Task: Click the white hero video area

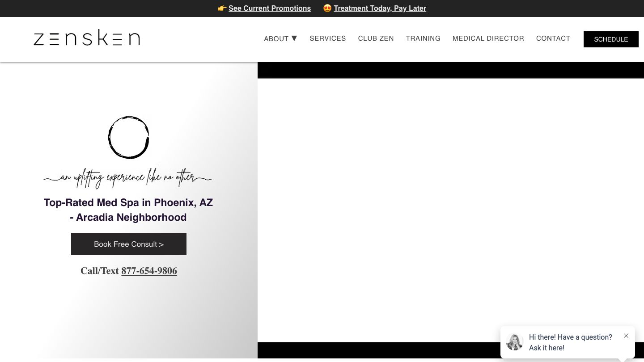Action: click(451, 210)
